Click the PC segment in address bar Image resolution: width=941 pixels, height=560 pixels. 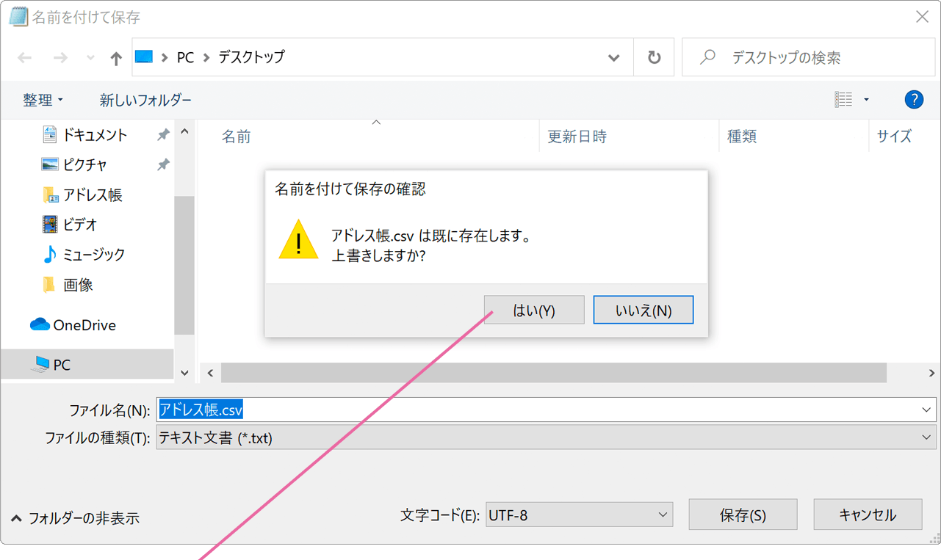click(185, 57)
